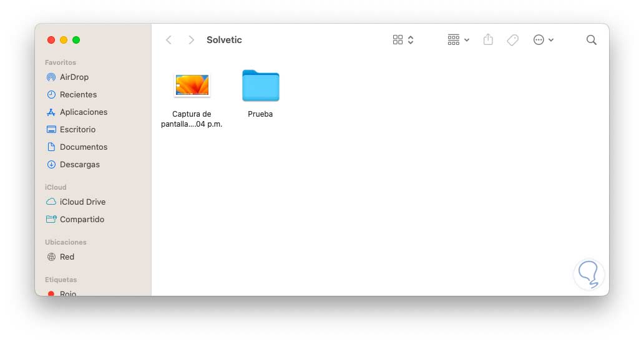Click the green full-screen button
The width and height of the screenshot is (644, 342).
tap(76, 40)
